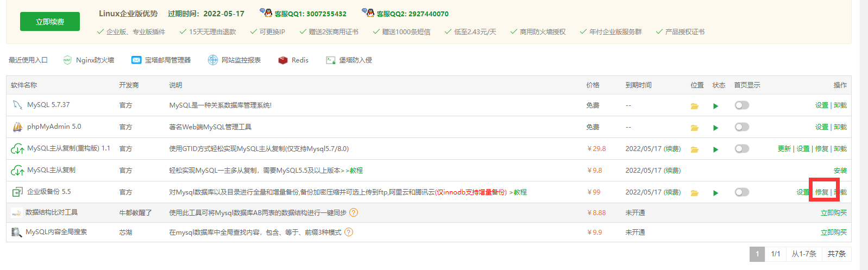Click the status play icon for MySQL主从复制(重构版)
Image resolution: width=868 pixels, height=270 pixels.
pyautogui.click(x=716, y=149)
